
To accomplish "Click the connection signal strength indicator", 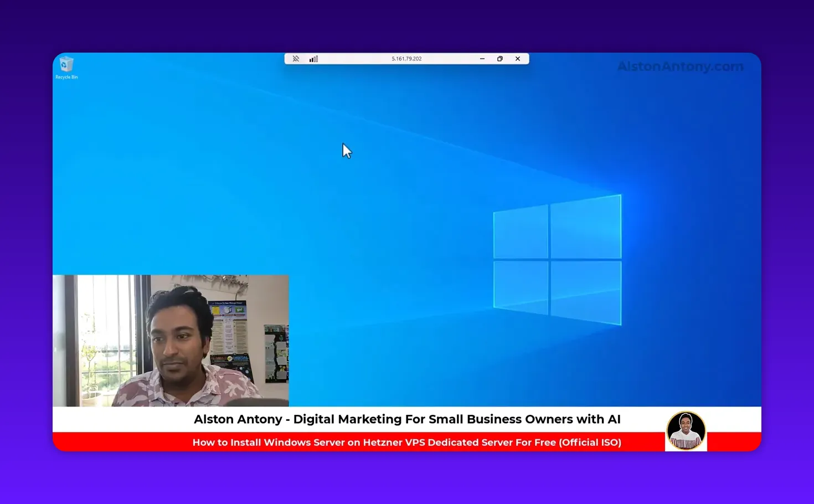I will click(x=313, y=58).
